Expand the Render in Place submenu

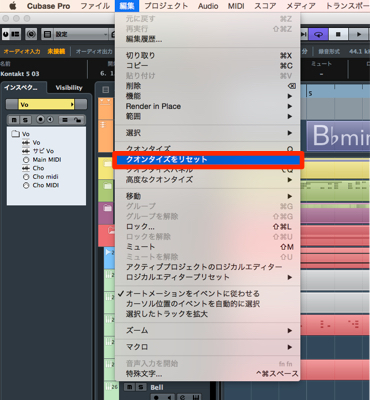207,106
